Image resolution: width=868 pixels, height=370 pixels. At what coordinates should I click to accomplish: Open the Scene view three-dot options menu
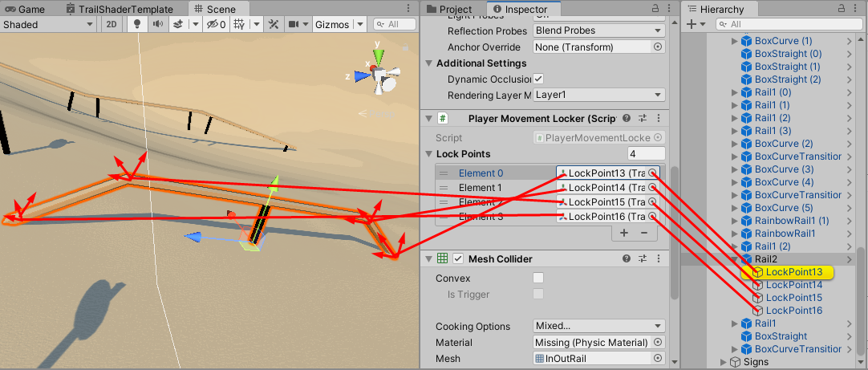click(x=408, y=9)
